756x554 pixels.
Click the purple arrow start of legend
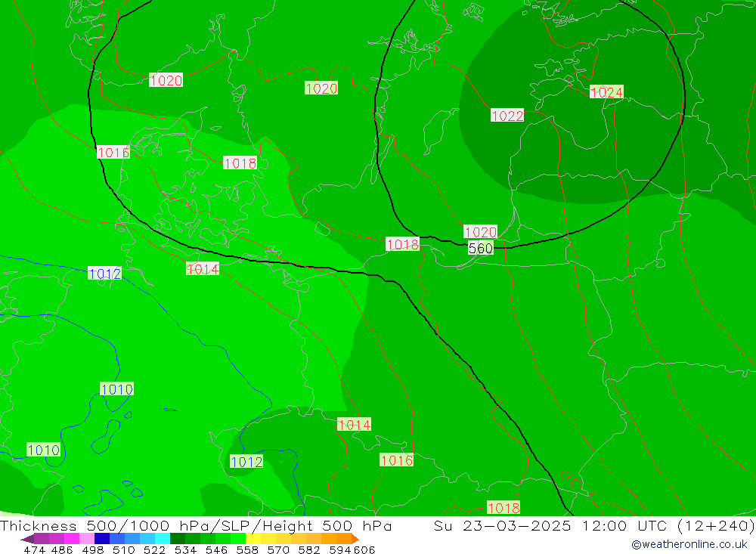(x=27, y=539)
